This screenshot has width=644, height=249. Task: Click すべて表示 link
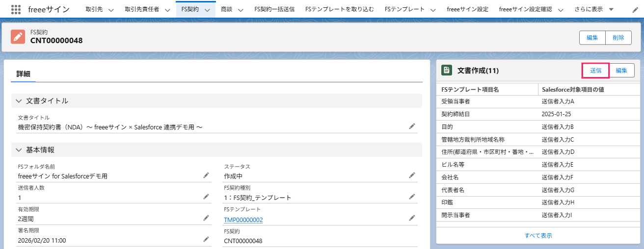point(538,235)
